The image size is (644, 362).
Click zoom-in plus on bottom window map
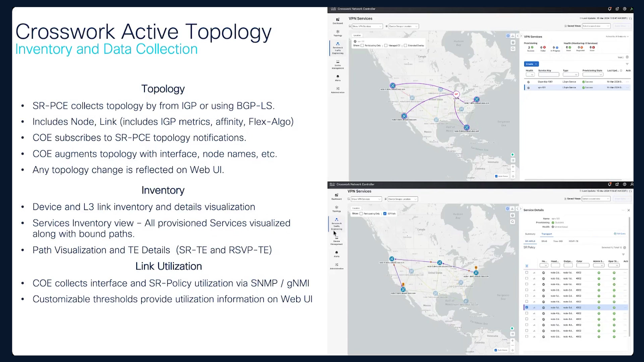coord(513,341)
